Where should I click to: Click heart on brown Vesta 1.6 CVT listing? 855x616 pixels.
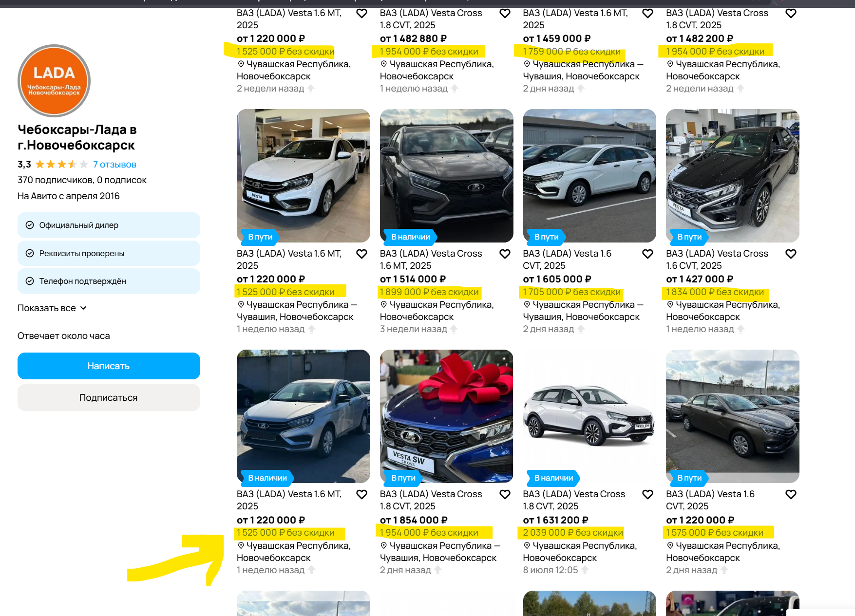(791, 494)
